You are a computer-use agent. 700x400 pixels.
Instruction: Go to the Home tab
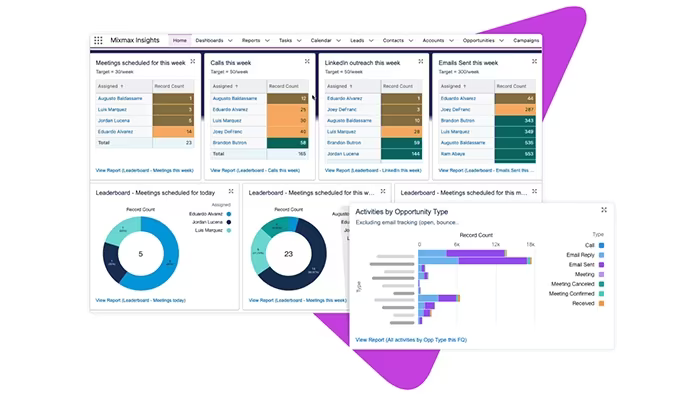(x=180, y=41)
